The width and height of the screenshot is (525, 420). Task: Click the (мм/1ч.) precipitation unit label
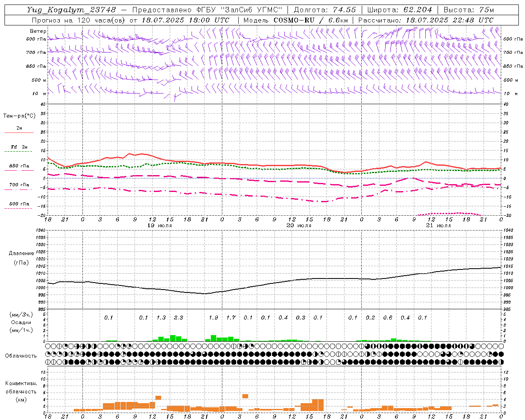[21, 330]
